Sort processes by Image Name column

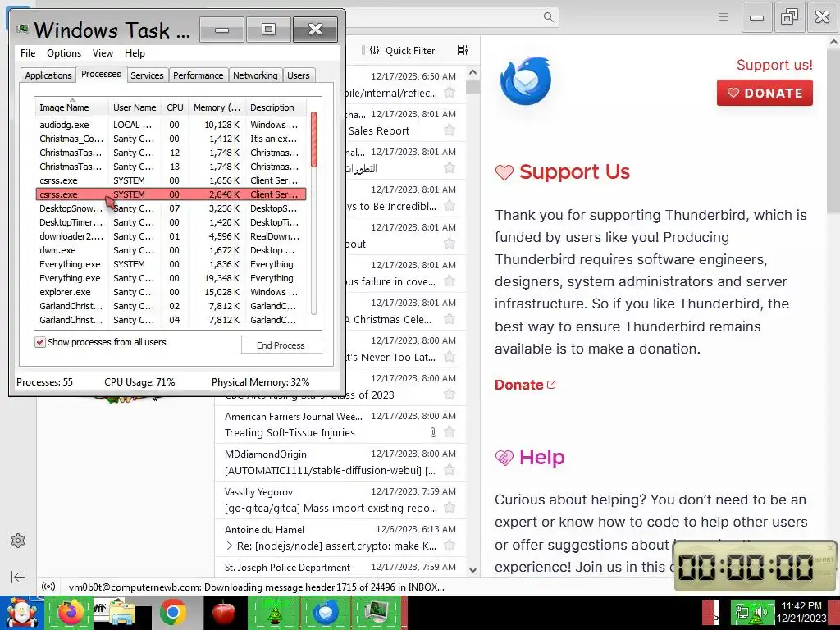click(71, 107)
